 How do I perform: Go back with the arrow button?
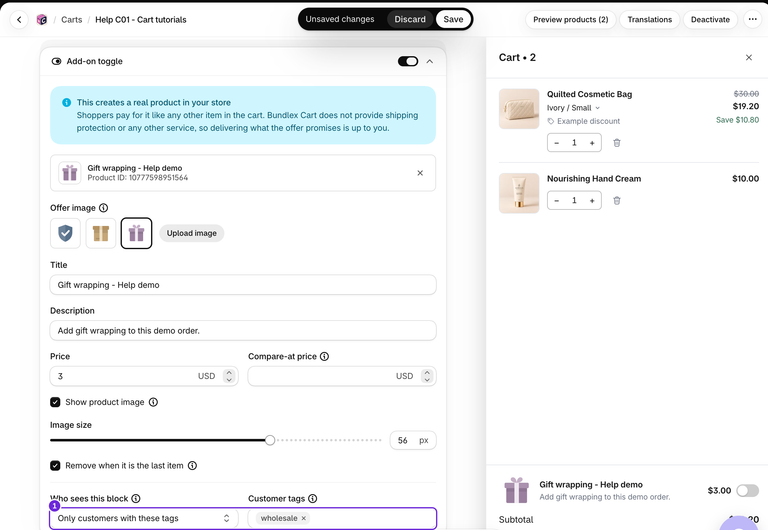click(19, 20)
